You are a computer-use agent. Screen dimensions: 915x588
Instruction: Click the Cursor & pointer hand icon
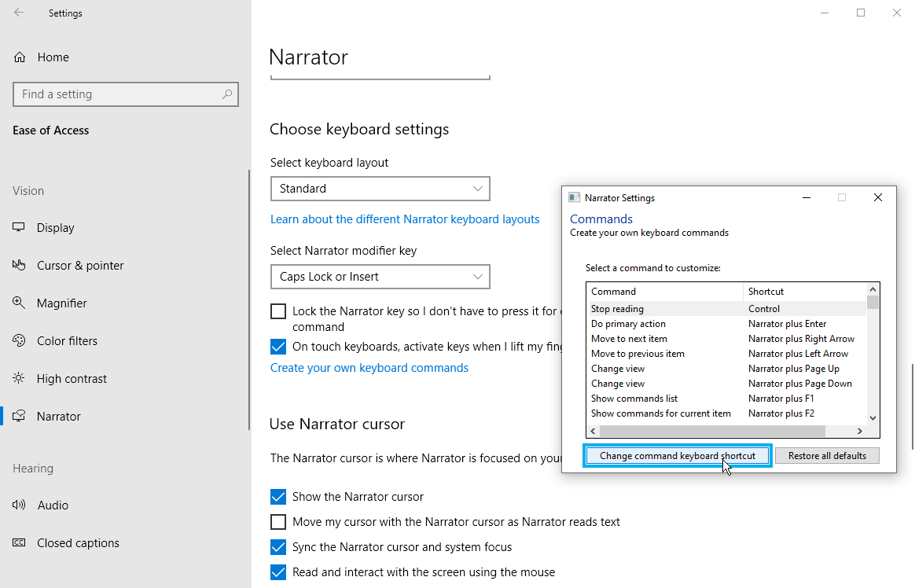[19, 266]
